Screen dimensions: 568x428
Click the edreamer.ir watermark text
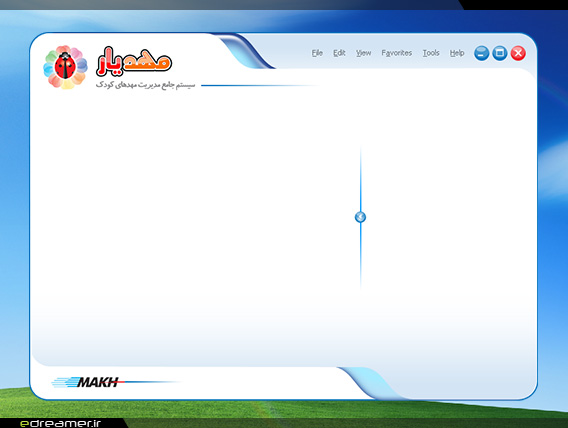click(x=60, y=423)
